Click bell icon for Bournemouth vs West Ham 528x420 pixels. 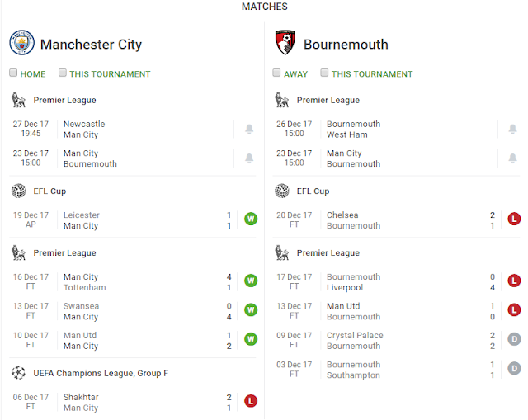tap(512, 130)
